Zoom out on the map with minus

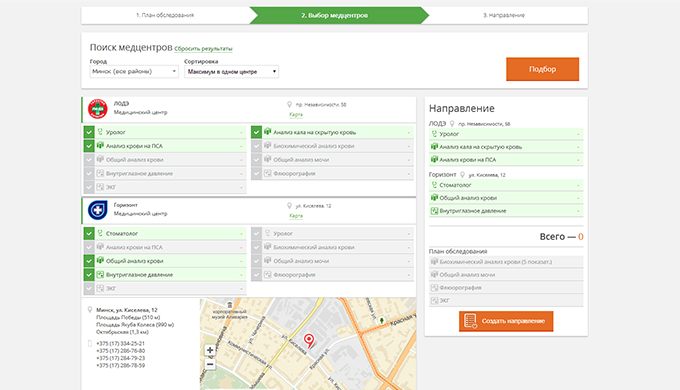pyautogui.click(x=210, y=364)
